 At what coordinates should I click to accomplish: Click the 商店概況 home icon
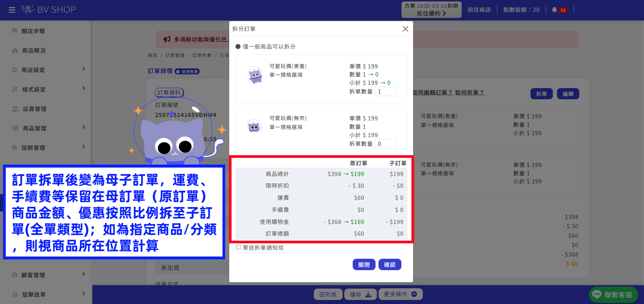(15, 51)
